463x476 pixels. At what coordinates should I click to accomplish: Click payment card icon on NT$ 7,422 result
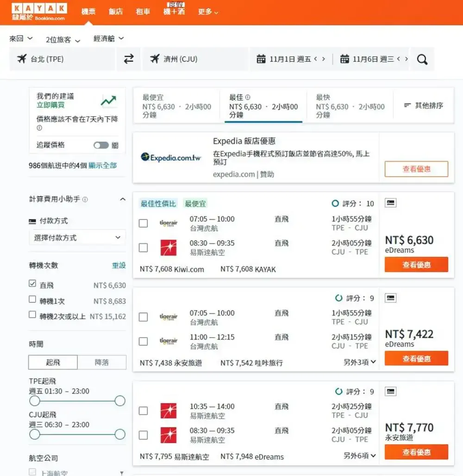(391, 298)
